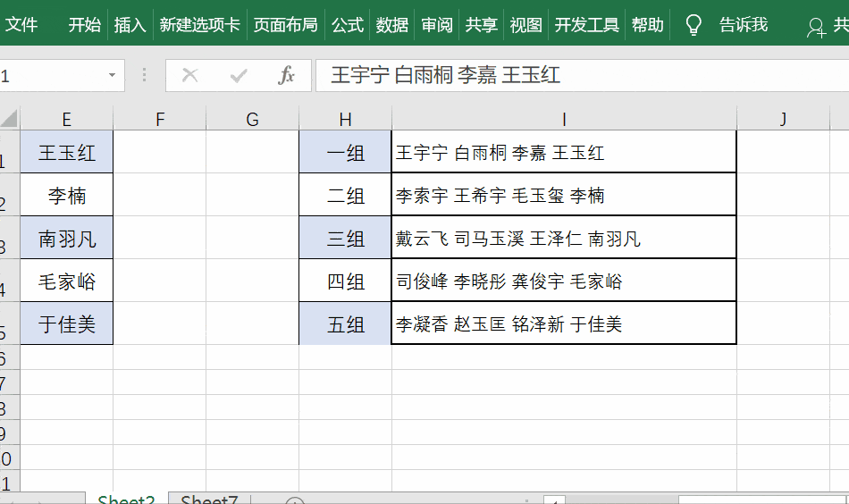849x504 pixels.
Task: Open the 文件 menu
Action: [21, 25]
